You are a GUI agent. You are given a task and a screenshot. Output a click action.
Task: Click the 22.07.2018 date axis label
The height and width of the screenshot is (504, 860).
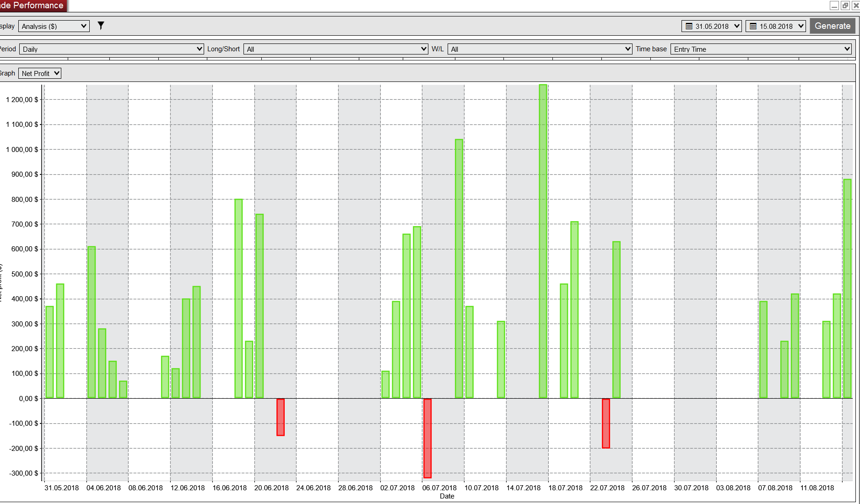[607, 488]
